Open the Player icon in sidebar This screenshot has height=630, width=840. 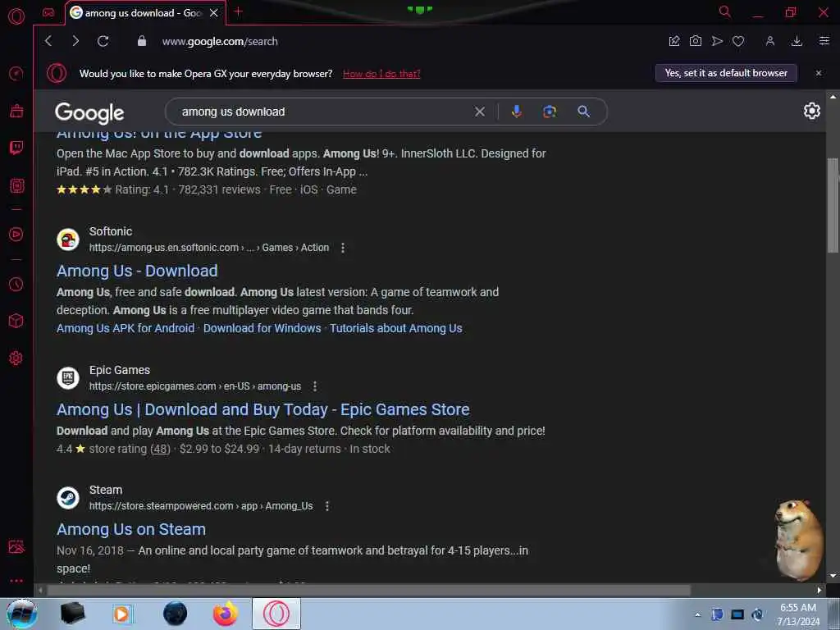pos(16,234)
